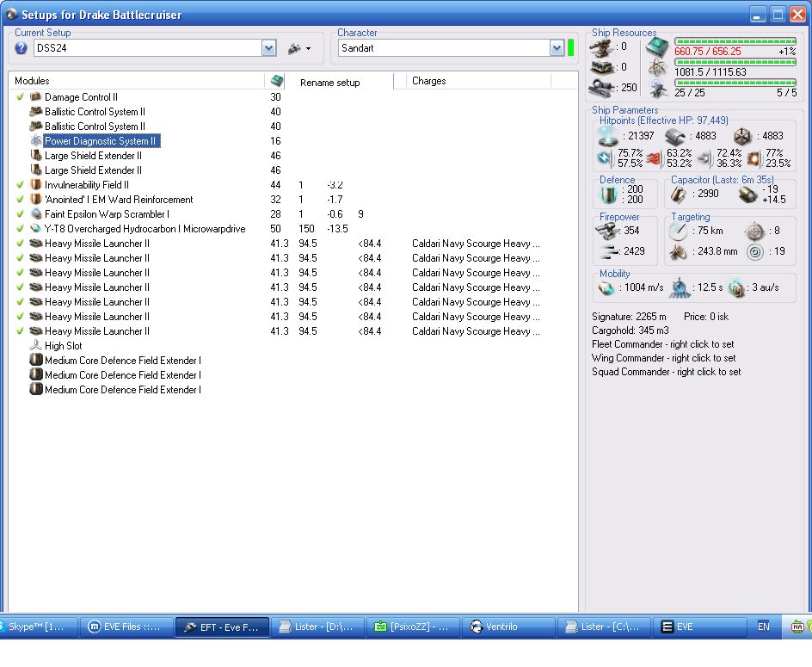Click the EM resistance icon 75.7%
The height and width of the screenshot is (667, 812).
[605, 157]
